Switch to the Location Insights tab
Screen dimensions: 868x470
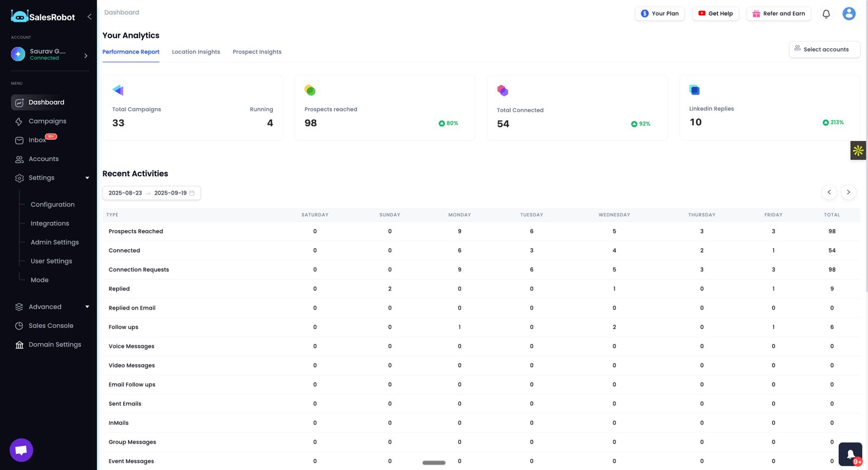[196, 52]
